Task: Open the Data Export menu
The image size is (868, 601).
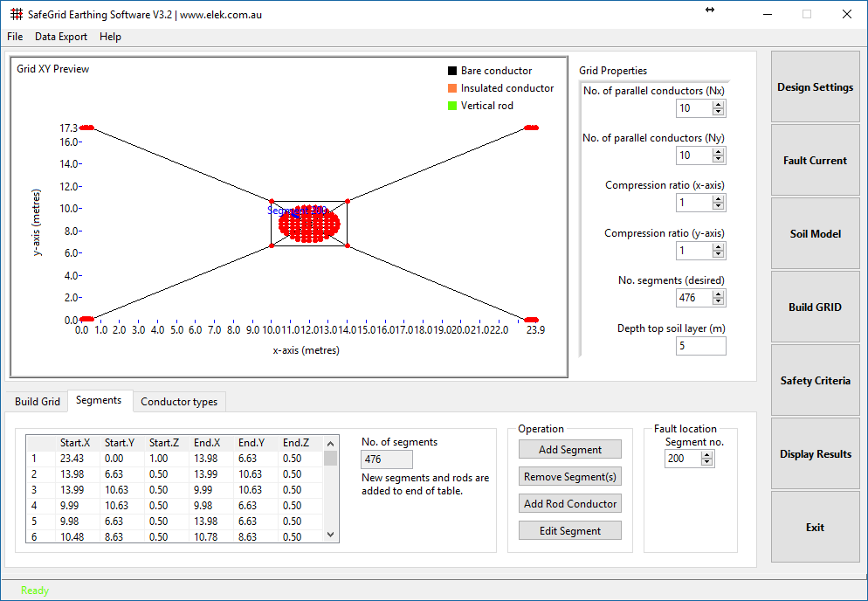Action: coord(60,37)
